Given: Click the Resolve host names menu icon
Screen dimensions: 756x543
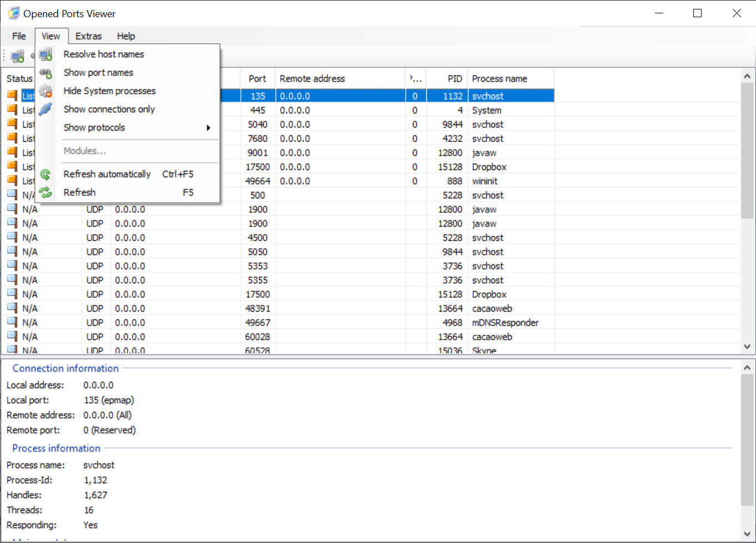Looking at the screenshot, I should [46, 54].
